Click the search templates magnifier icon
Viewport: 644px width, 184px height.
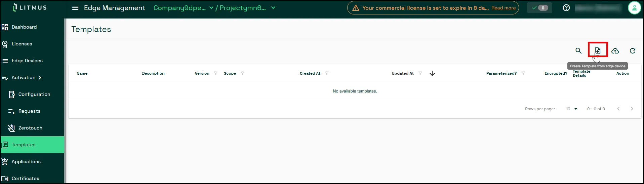click(x=578, y=51)
